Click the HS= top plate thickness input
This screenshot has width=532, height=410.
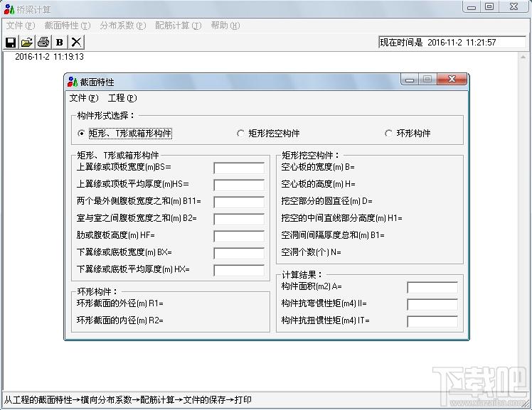click(239, 185)
